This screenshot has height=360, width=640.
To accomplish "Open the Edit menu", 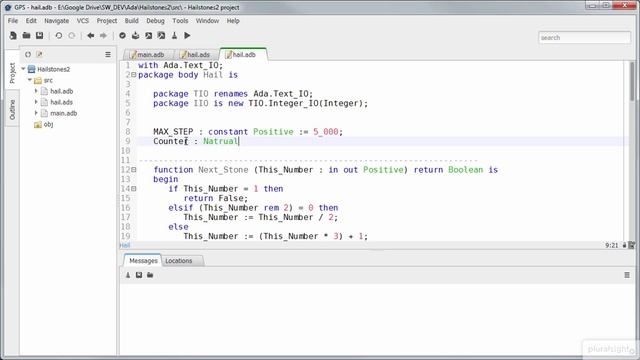I will tap(31, 21).
